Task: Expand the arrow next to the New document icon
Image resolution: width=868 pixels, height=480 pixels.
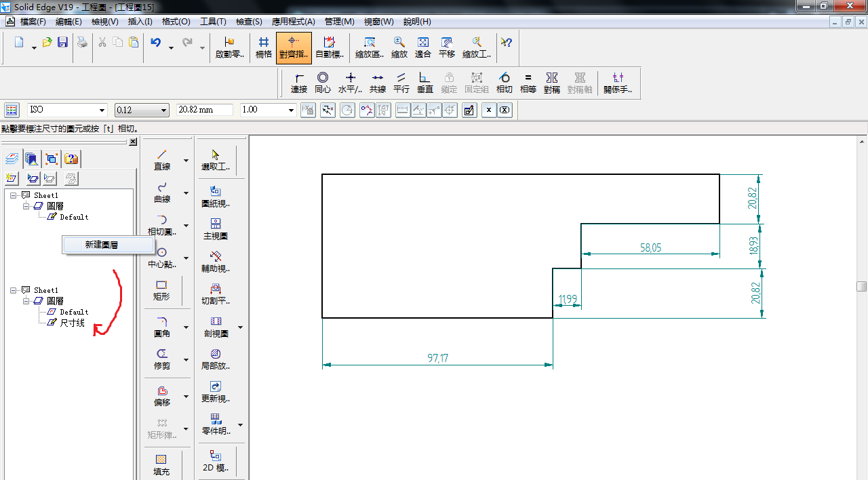Action: pyautogui.click(x=34, y=47)
